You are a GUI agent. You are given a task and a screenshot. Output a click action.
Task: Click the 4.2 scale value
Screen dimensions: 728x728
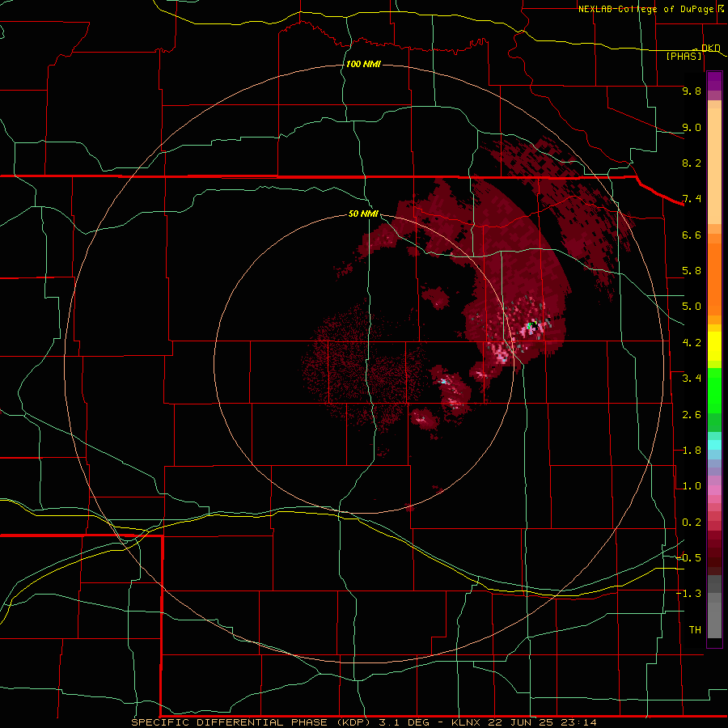pos(692,343)
